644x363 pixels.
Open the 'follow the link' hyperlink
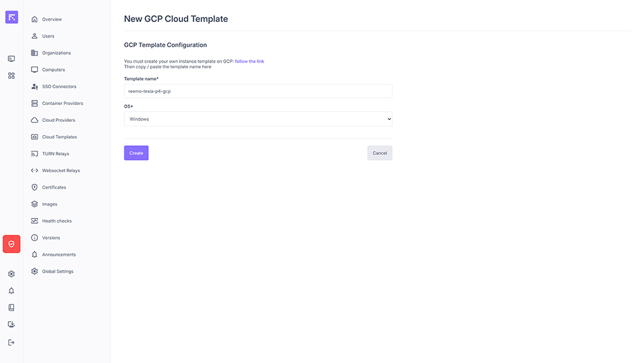(249, 61)
